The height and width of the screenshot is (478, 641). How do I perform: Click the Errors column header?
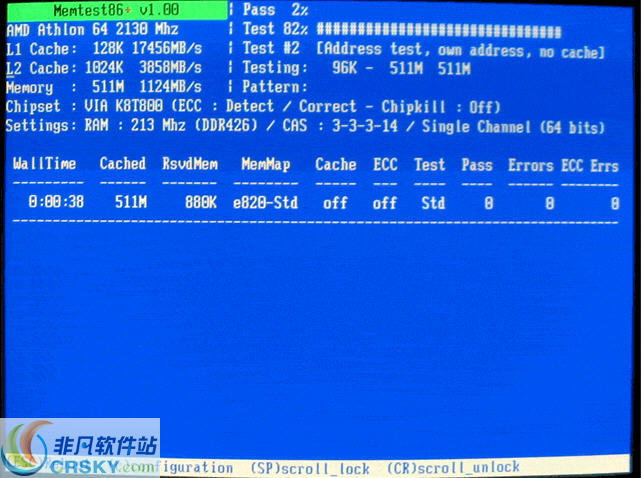click(x=531, y=166)
